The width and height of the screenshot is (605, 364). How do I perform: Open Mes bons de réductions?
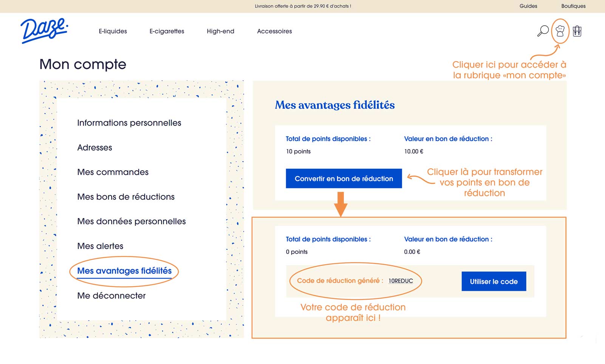tap(126, 197)
